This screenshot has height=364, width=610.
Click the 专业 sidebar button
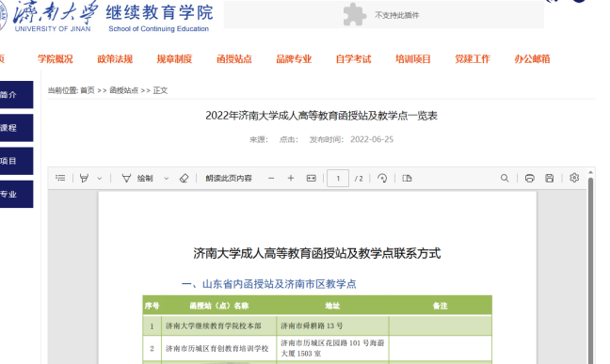[16, 194]
